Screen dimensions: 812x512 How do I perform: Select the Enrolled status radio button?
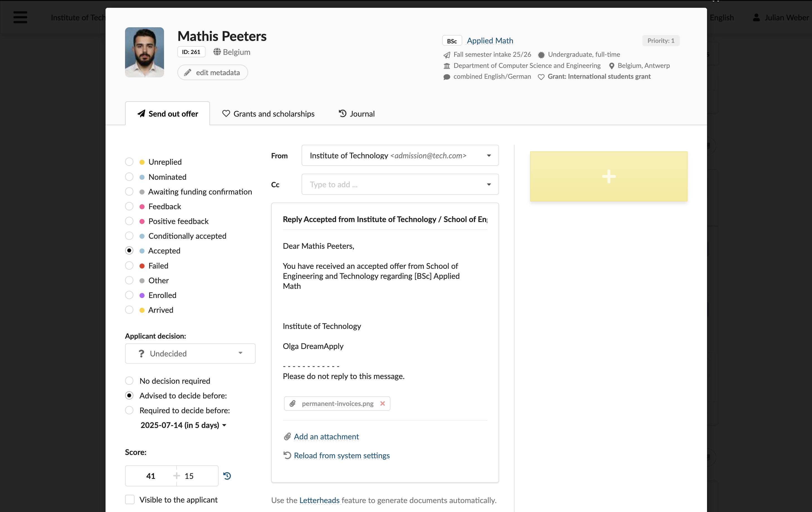click(129, 295)
